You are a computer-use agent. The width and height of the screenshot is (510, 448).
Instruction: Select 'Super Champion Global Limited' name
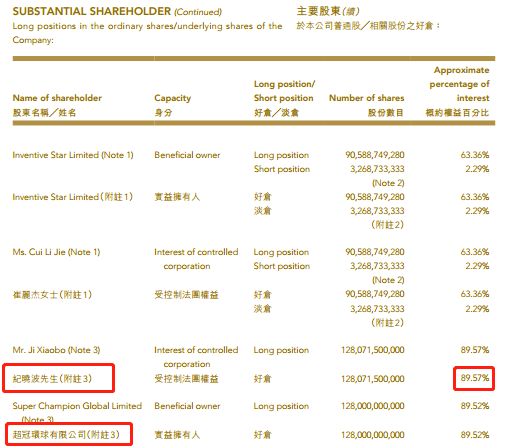point(77,406)
